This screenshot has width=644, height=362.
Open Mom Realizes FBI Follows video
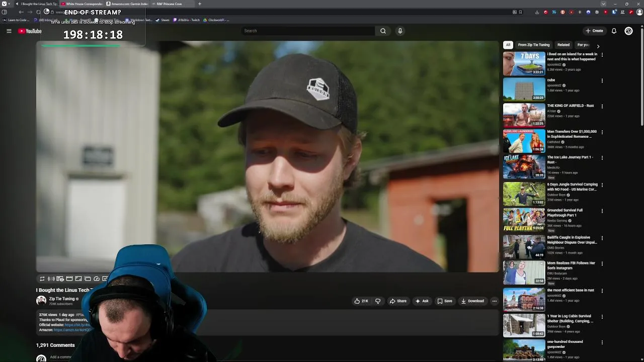tap(571, 265)
